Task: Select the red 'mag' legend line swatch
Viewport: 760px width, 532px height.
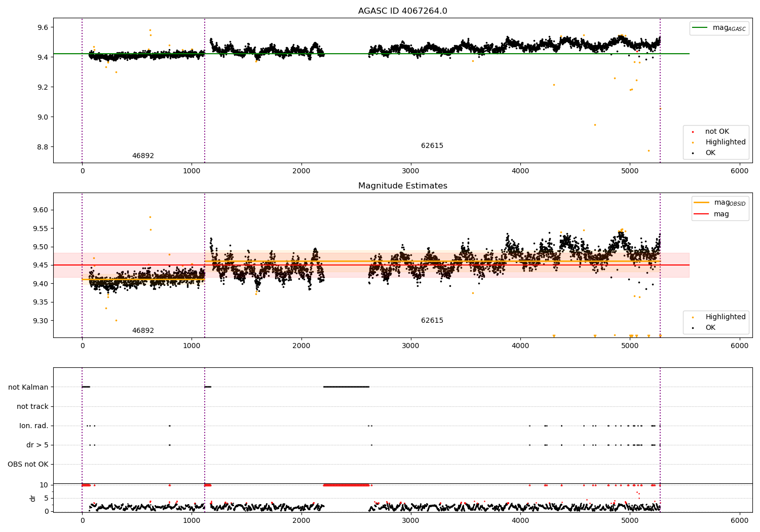Action: click(x=701, y=214)
